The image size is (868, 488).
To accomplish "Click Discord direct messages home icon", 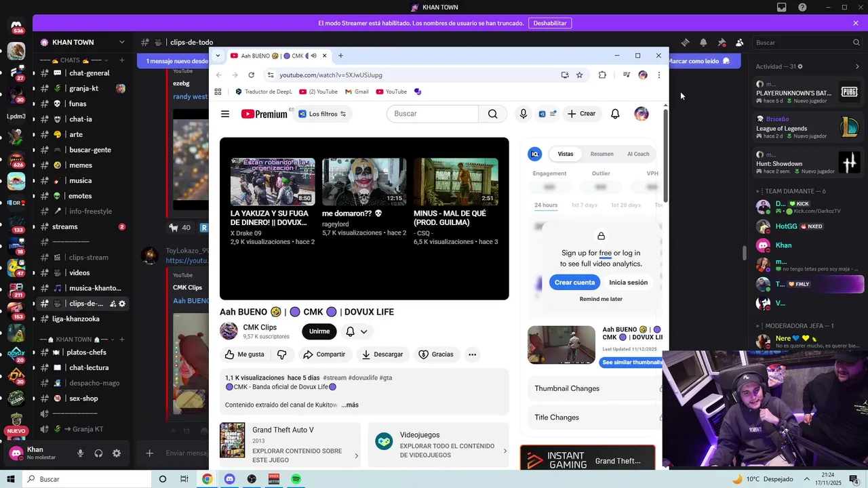I will (16, 27).
